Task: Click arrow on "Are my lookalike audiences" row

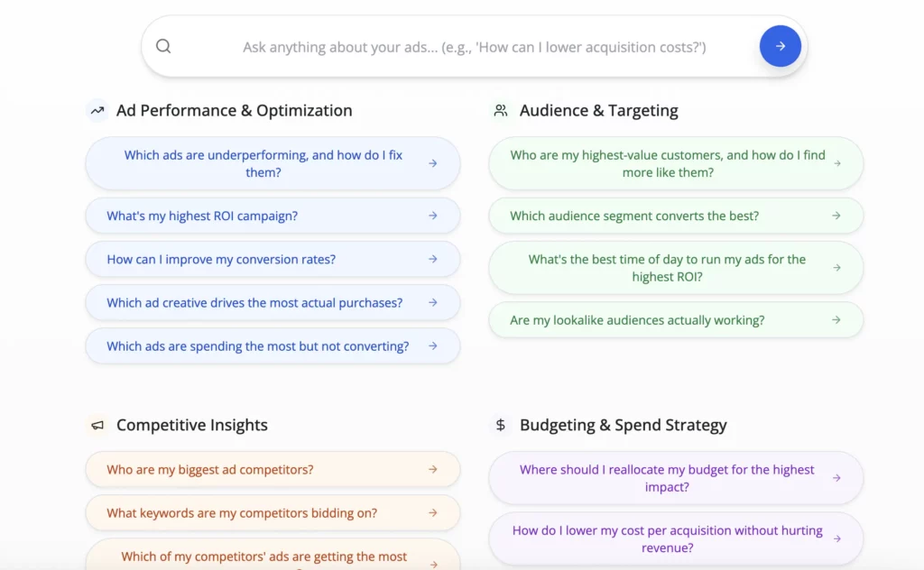Action: point(836,320)
